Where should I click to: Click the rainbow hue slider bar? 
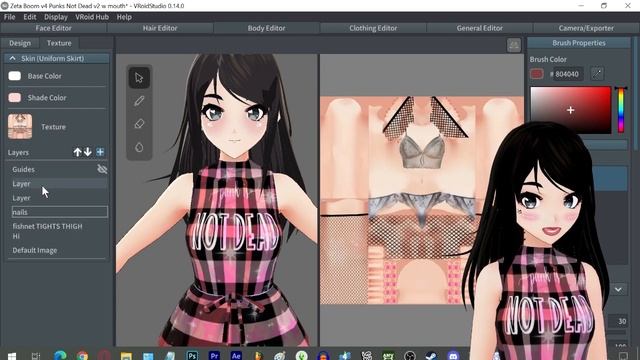(x=621, y=110)
